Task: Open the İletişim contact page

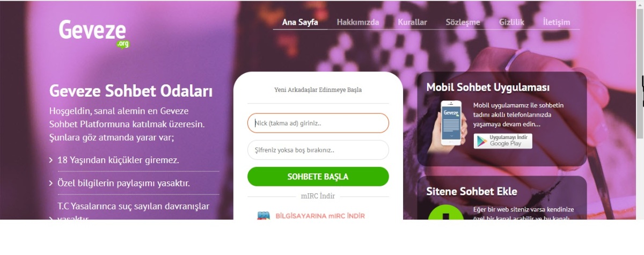Action: click(557, 22)
